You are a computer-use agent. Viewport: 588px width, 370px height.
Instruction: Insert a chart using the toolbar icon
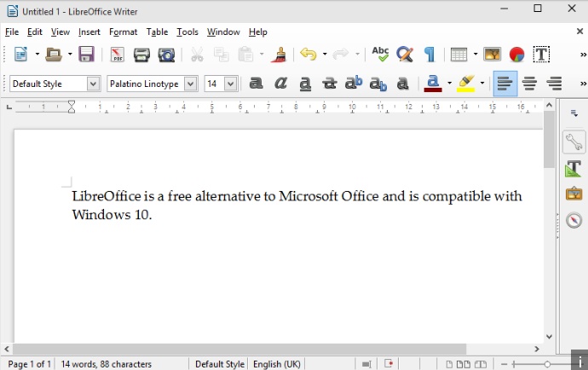click(516, 55)
